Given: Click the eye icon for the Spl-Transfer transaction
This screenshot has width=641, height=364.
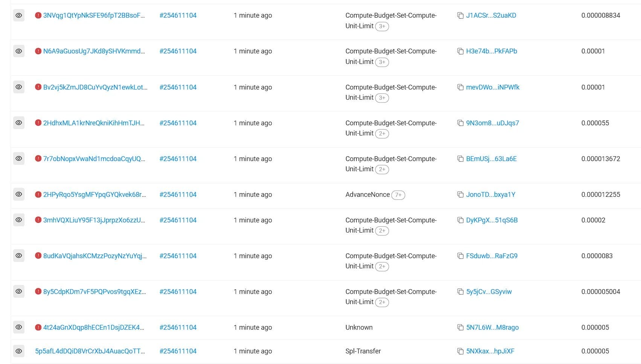Looking at the screenshot, I should click(x=19, y=351).
